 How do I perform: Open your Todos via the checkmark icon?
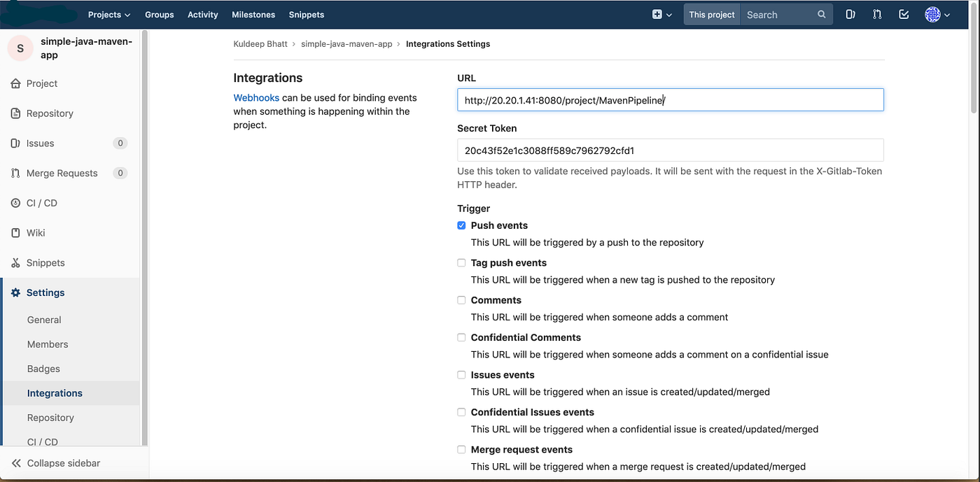point(903,14)
